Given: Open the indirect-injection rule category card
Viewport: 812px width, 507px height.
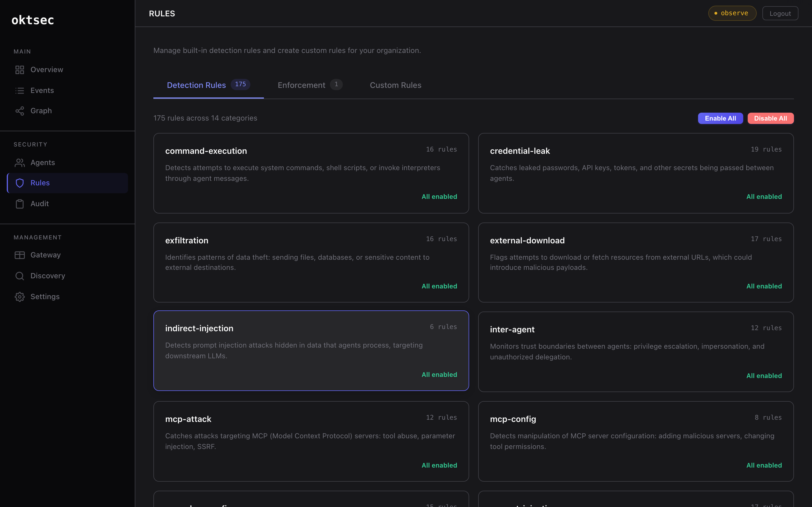Looking at the screenshot, I should pos(311,351).
